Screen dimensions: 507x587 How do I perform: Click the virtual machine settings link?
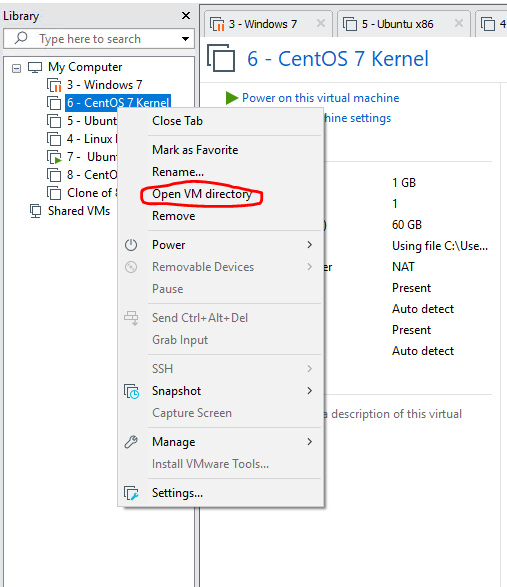358,118
